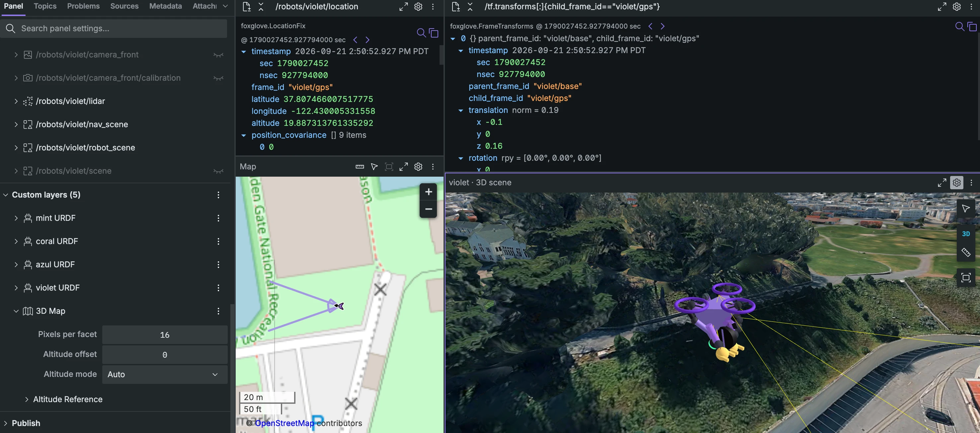Expand /robots/violet/location panel to fullscreen
This screenshot has width=980, height=433.
(x=403, y=6)
